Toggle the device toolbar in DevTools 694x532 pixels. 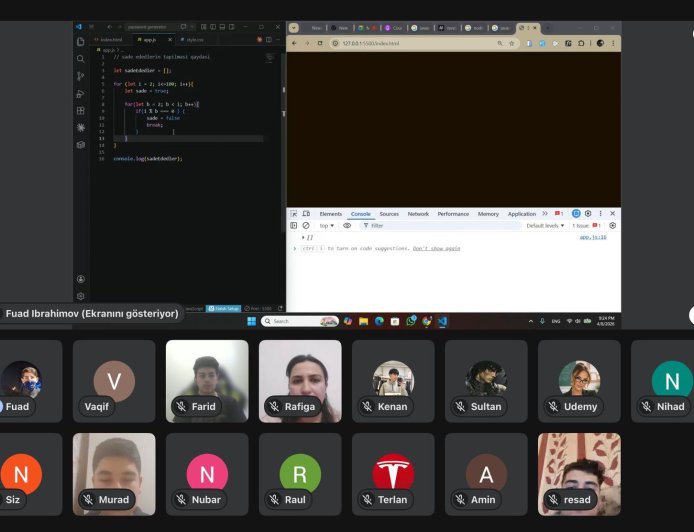pos(306,214)
